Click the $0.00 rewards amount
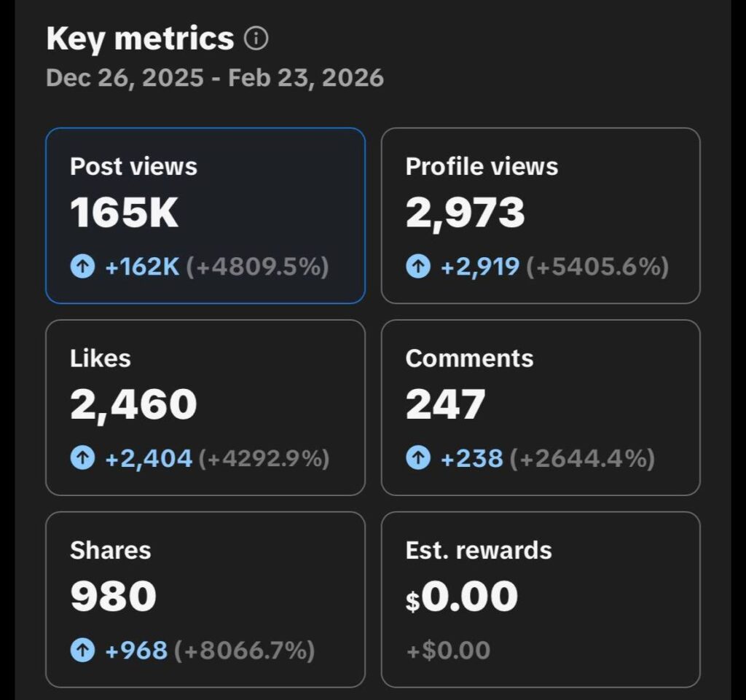Image resolution: width=746 pixels, height=700 pixels. coord(462,597)
